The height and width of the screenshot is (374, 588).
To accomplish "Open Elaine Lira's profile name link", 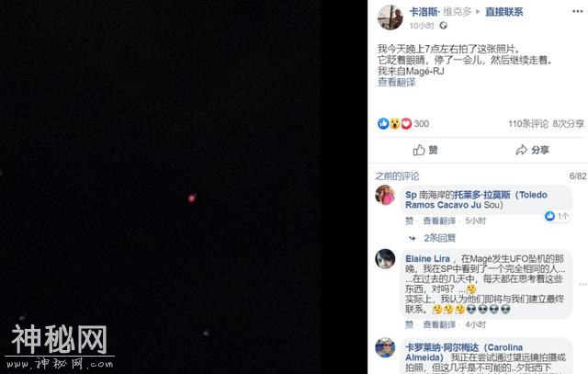I will [x=427, y=259].
